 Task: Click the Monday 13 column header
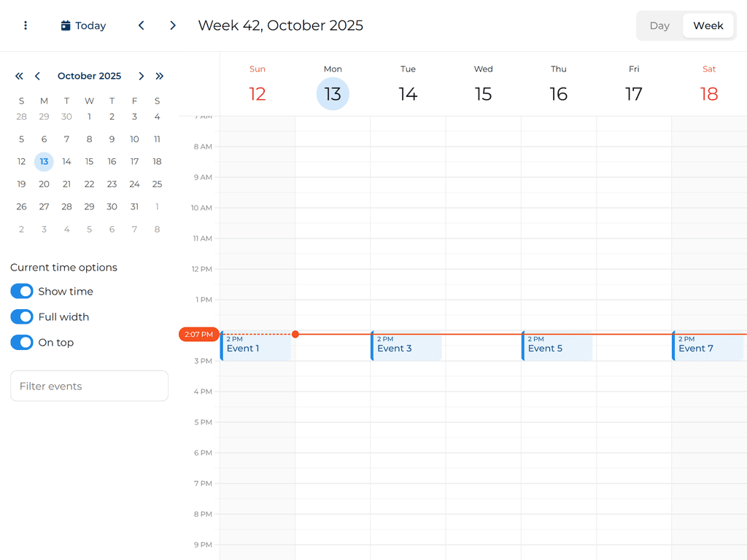333,93
